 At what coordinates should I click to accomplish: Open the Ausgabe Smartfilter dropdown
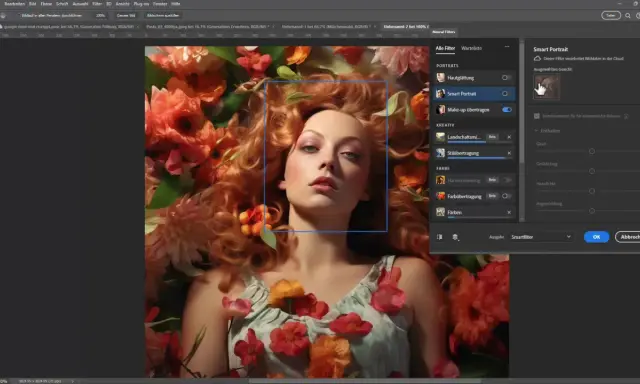[540, 237]
